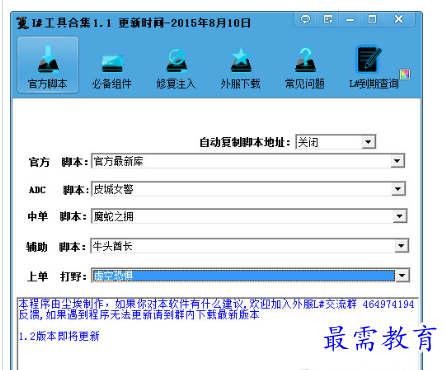Expand the 上单打野 dropdown arrow
The height and width of the screenshot is (370, 445).
point(402,276)
